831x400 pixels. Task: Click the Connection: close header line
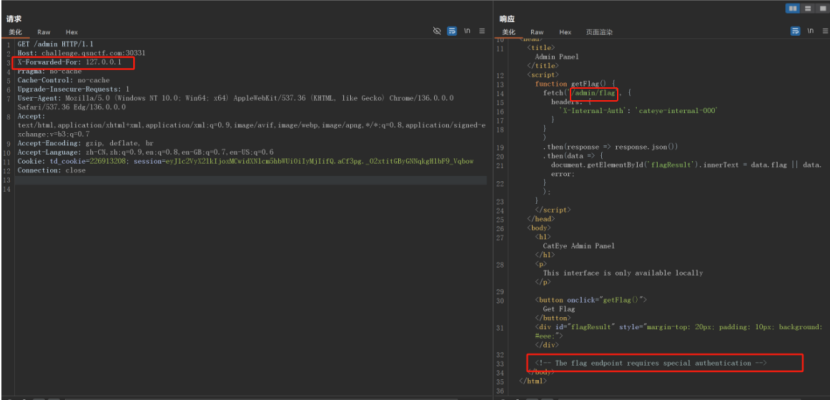click(51, 170)
